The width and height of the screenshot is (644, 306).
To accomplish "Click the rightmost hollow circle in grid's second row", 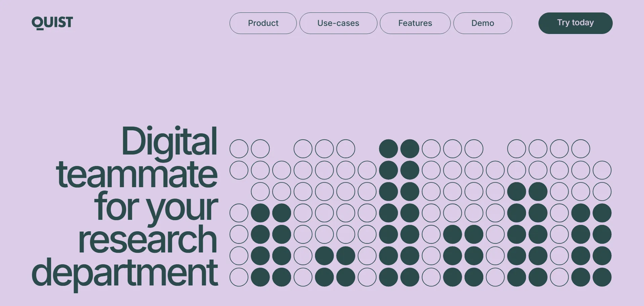I will point(602,170).
